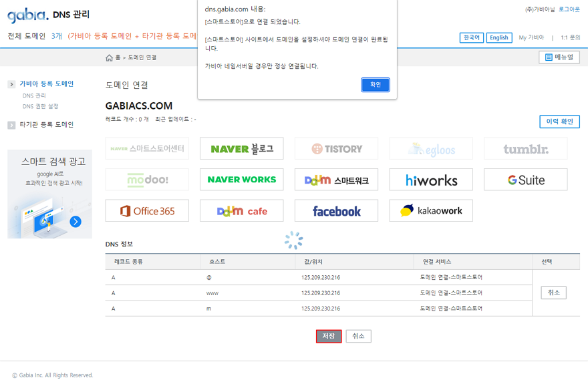
Task: Click 로그아웃 link
Action: click(x=569, y=9)
